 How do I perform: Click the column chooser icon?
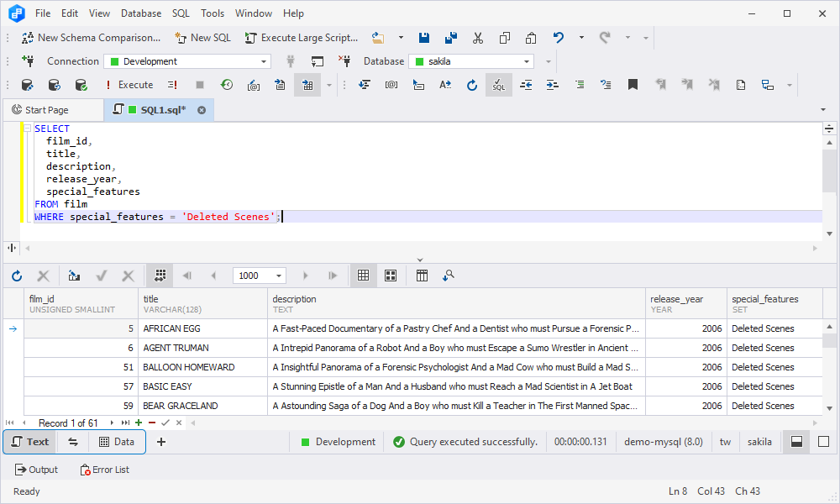[423, 276]
